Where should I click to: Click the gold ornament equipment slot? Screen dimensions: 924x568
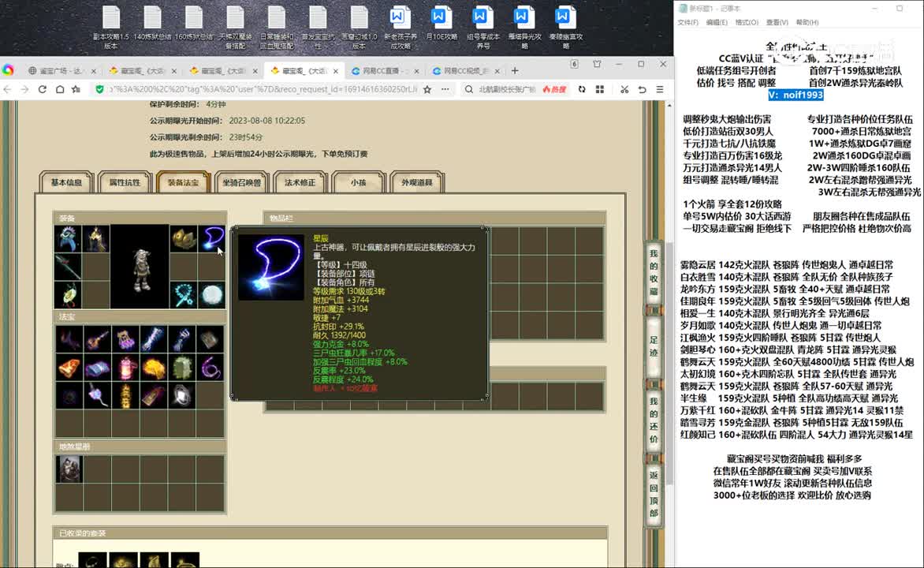pyautogui.click(x=183, y=238)
